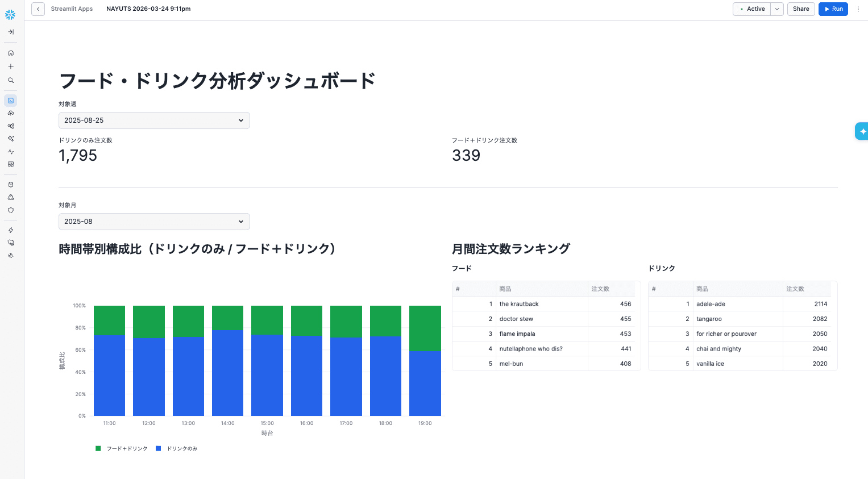Image resolution: width=868 pixels, height=479 pixels.
Task: Collapse the sidebar using the arrow icon
Action: 10,32
